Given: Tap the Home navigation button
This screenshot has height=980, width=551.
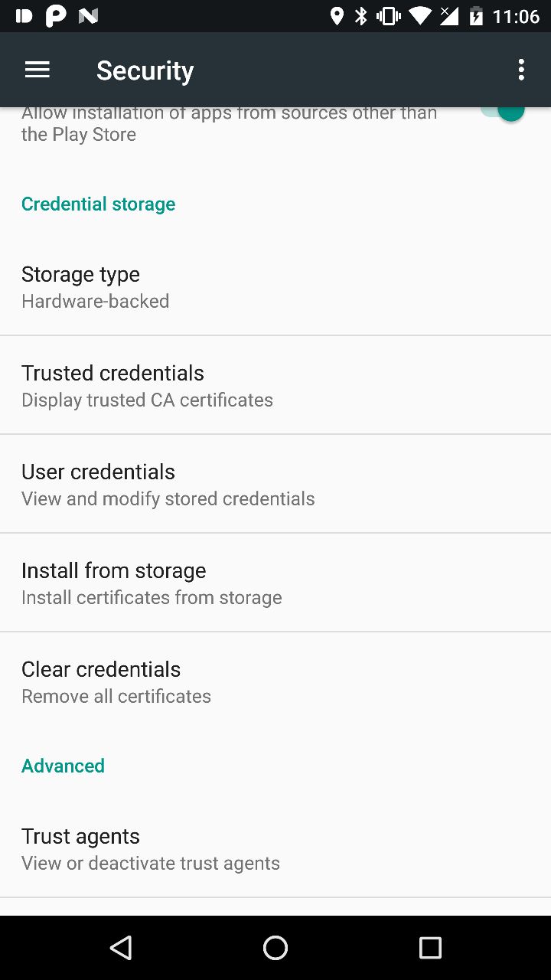Looking at the screenshot, I should (x=275, y=948).
